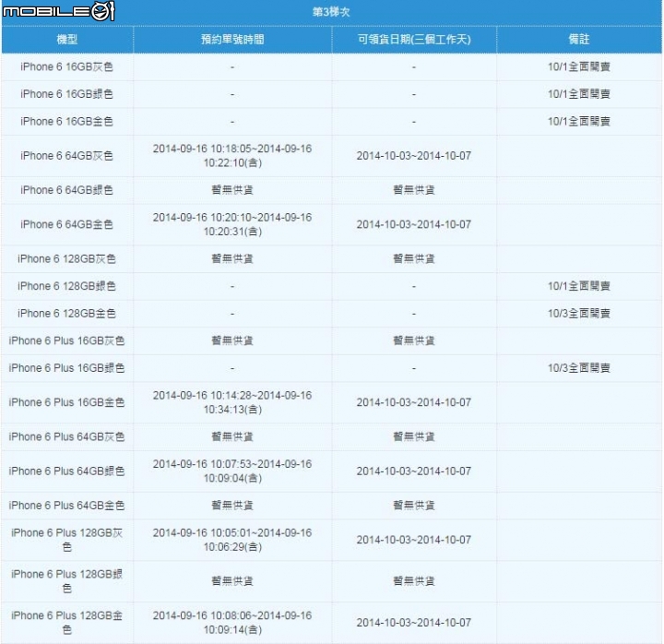Select the iPhone 6 16GB銀色 model cell
The width and height of the screenshot is (664, 644).
point(67,94)
